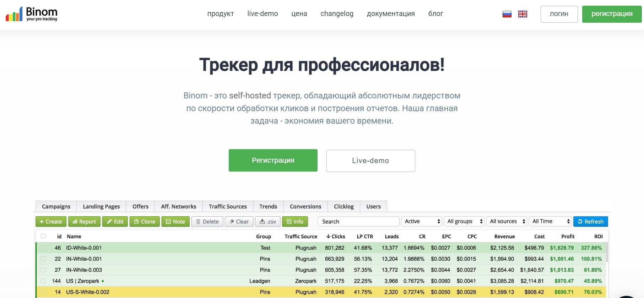Click the Info button

(295, 221)
